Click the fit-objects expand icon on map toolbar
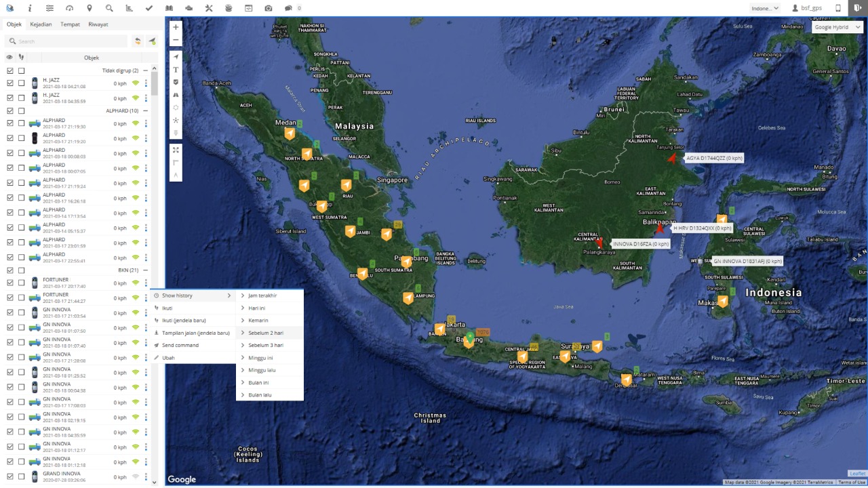 point(176,150)
